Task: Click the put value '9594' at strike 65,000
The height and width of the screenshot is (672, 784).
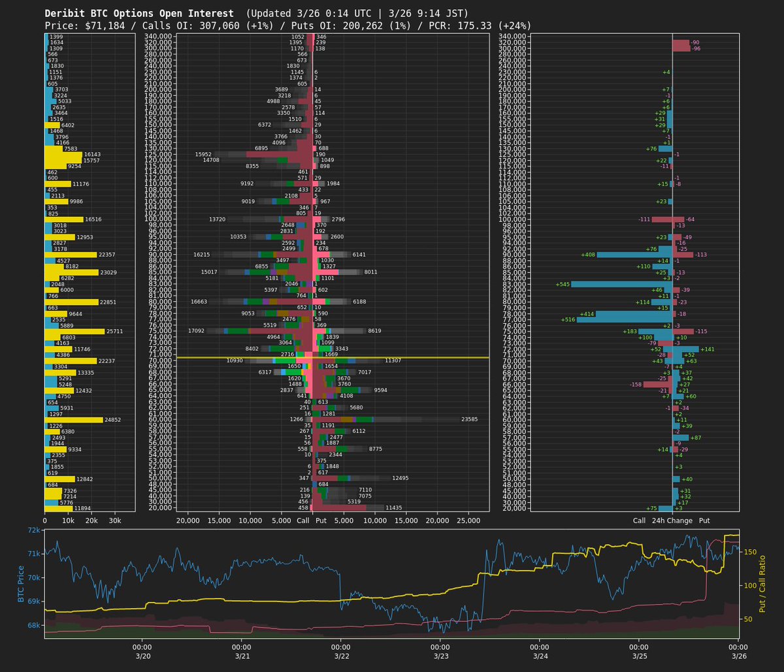Action: 381,391
